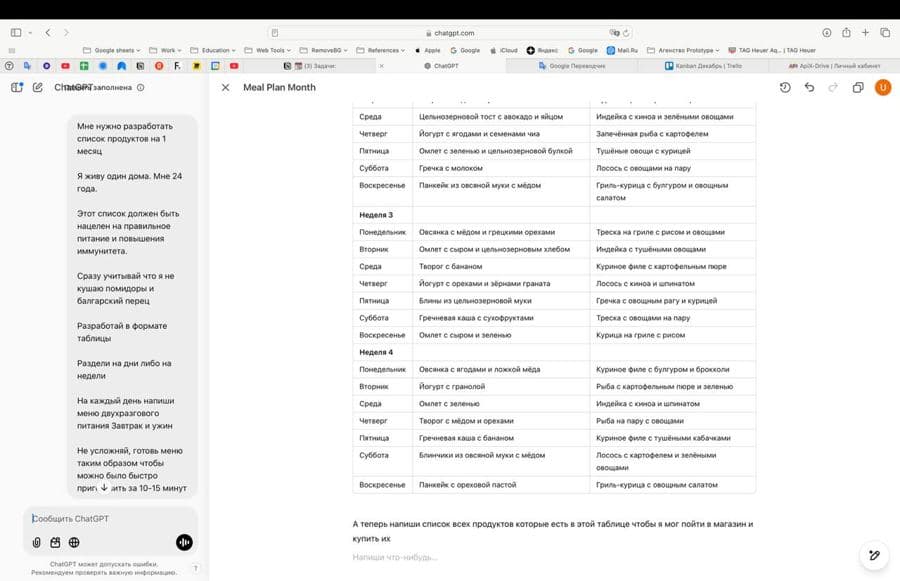Viewport: 900px width, 581px height.
Task: Show the Safari tab overview
Action: click(885, 33)
